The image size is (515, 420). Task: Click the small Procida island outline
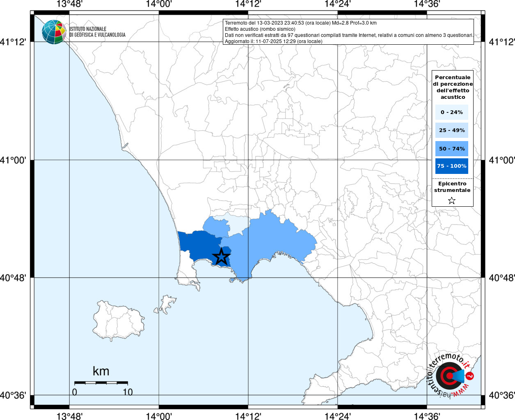click(167, 303)
